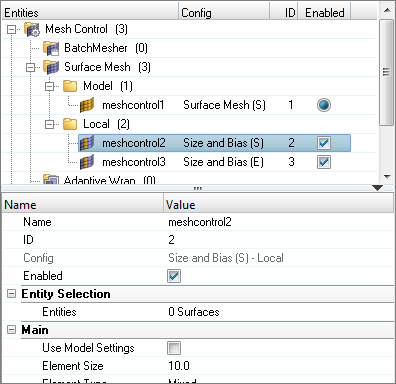Click the Mesh Control folder icon
The height and width of the screenshot is (384, 396).
(32, 29)
